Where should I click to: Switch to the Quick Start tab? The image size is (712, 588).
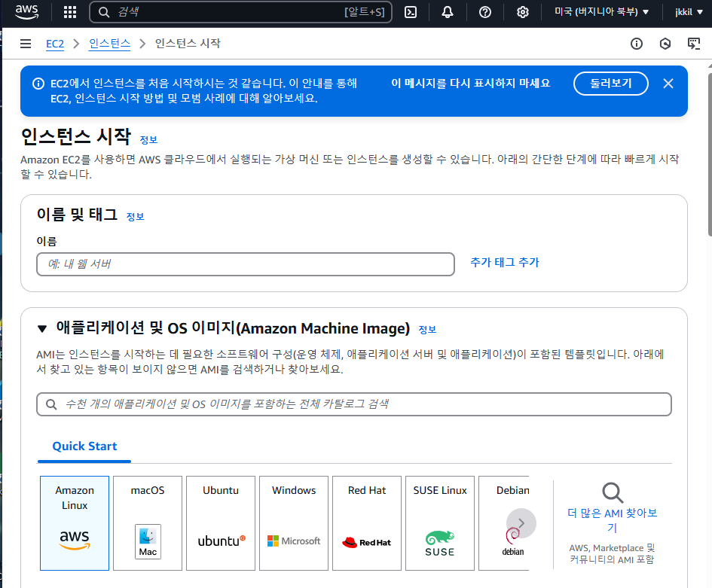(x=84, y=446)
